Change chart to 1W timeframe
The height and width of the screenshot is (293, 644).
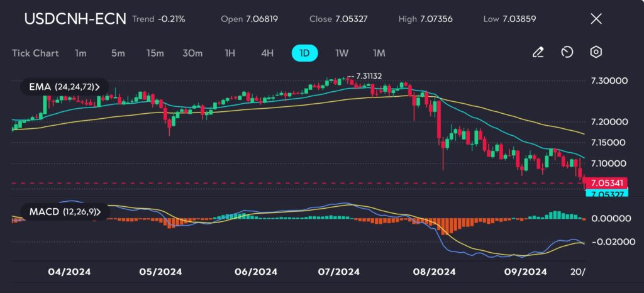point(341,53)
